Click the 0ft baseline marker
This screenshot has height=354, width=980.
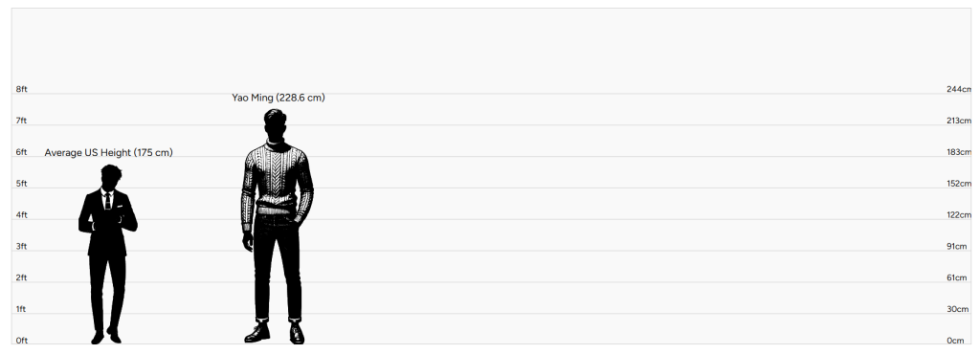click(22, 341)
